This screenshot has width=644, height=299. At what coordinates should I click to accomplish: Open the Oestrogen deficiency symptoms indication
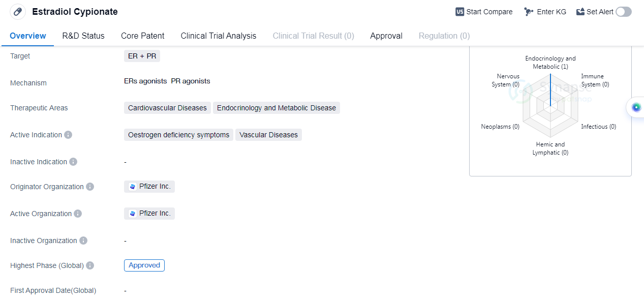click(178, 135)
